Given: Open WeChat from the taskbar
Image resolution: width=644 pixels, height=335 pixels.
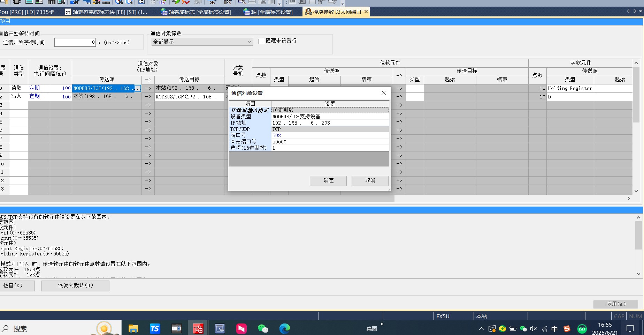Looking at the screenshot, I should (263, 328).
